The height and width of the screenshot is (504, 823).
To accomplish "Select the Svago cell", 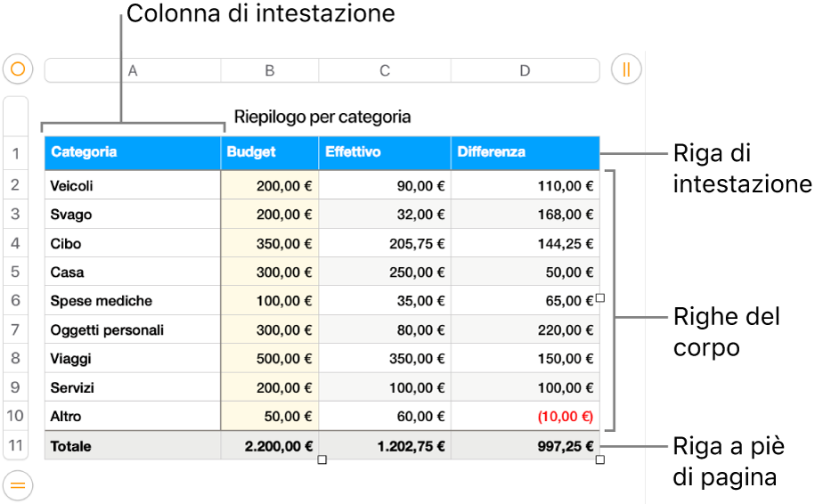I will [133, 214].
